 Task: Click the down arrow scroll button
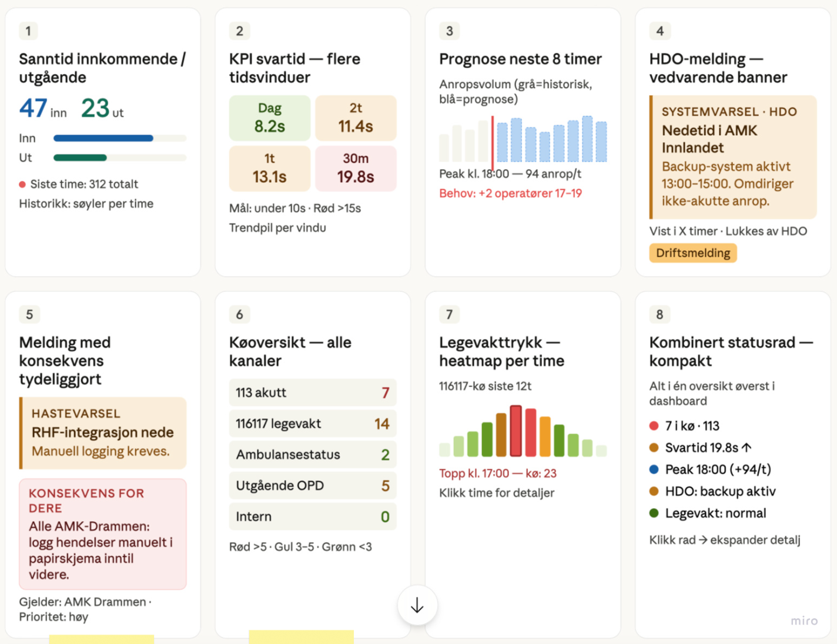pos(417,605)
